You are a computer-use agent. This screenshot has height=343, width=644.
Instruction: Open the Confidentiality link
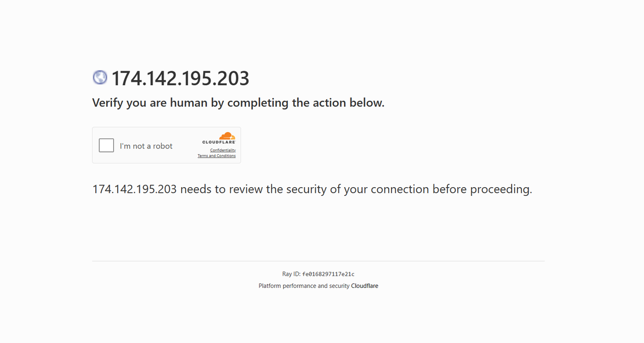pos(223,150)
